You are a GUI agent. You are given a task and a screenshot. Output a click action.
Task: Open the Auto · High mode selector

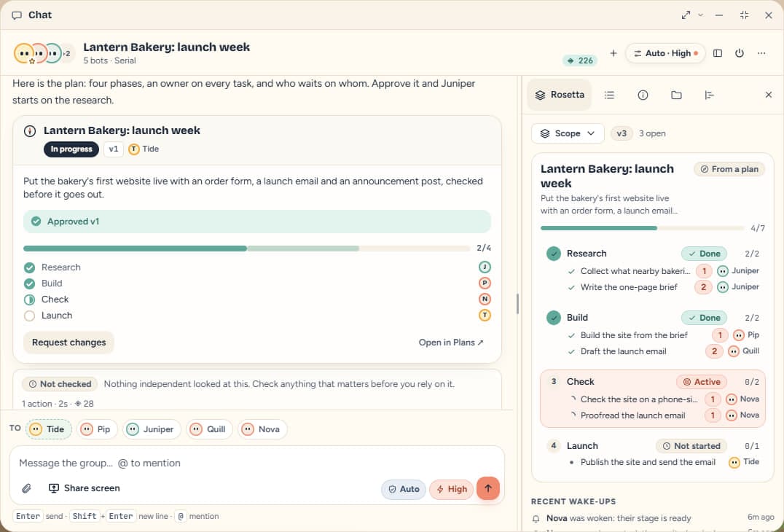point(665,53)
